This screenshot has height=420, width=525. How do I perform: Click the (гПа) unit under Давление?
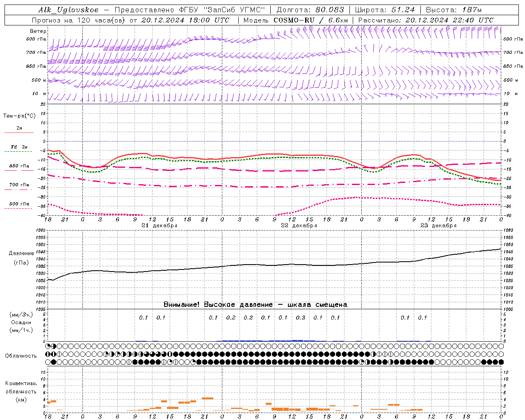[x=21, y=262]
